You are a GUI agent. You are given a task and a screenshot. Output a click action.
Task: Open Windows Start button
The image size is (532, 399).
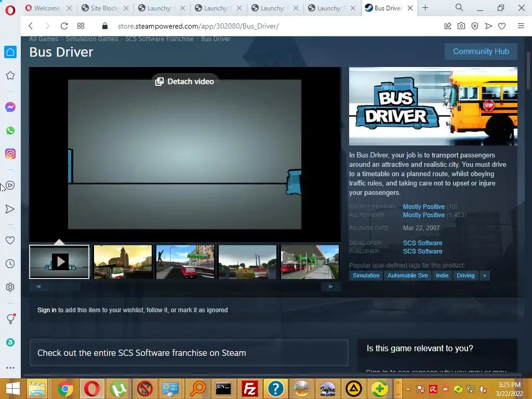click(x=12, y=389)
